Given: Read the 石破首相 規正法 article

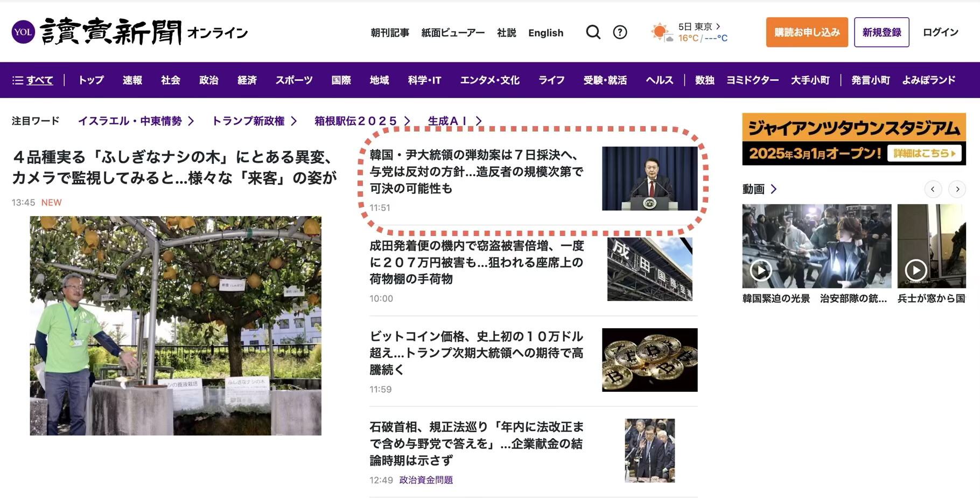Looking at the screenshot, I should click(x=477, y=444).
